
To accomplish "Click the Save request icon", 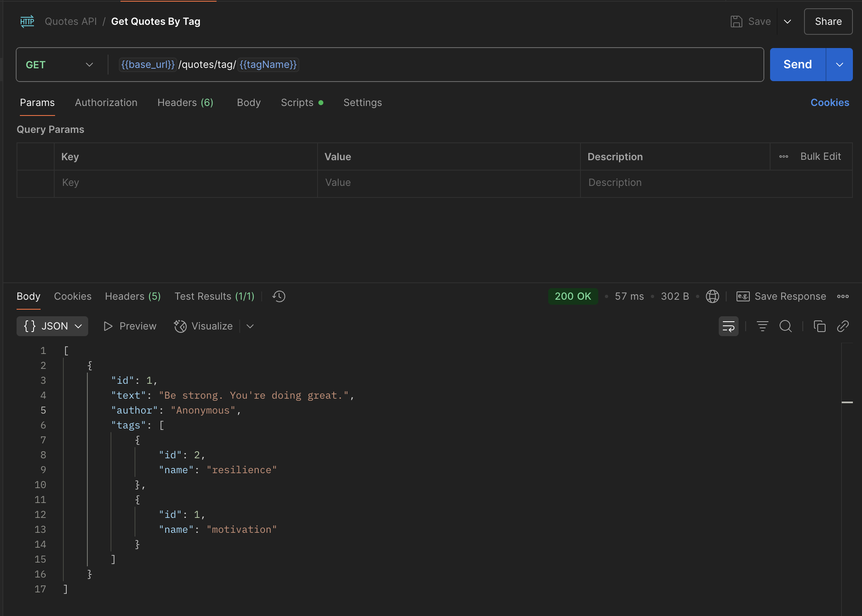I will coord(737,22).
